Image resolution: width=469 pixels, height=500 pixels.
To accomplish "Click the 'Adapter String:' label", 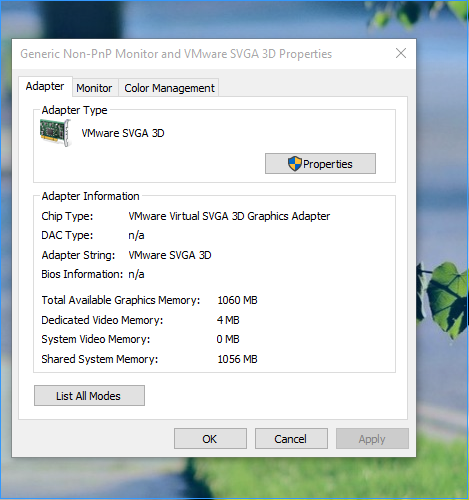I will tap(78, 255).
